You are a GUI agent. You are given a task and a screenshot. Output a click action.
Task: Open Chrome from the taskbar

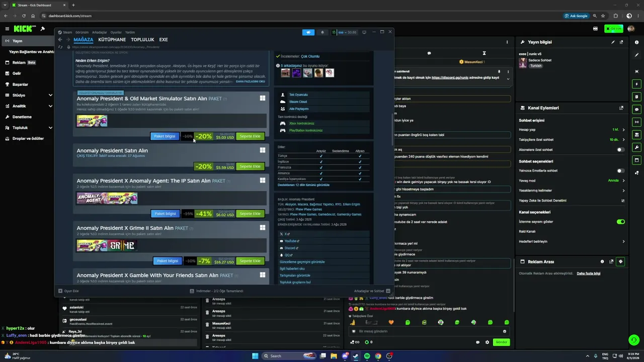tap(378, 356)
